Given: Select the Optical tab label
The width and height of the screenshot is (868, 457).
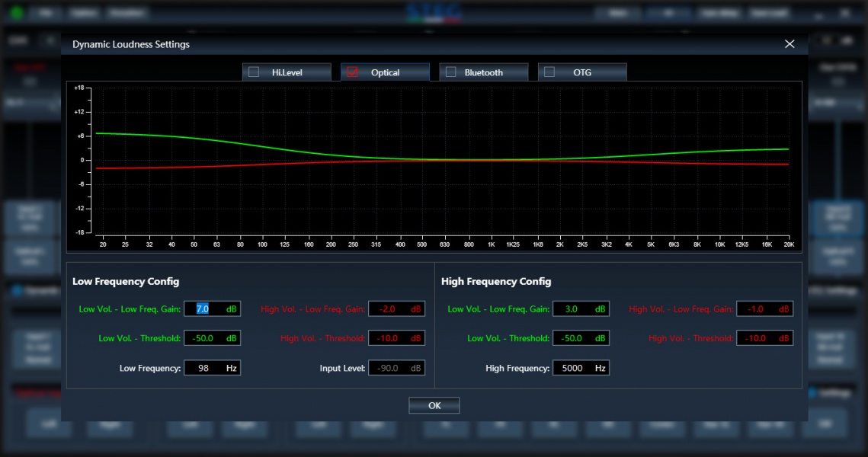Looking at the screenshot, I should pos(386,72).
